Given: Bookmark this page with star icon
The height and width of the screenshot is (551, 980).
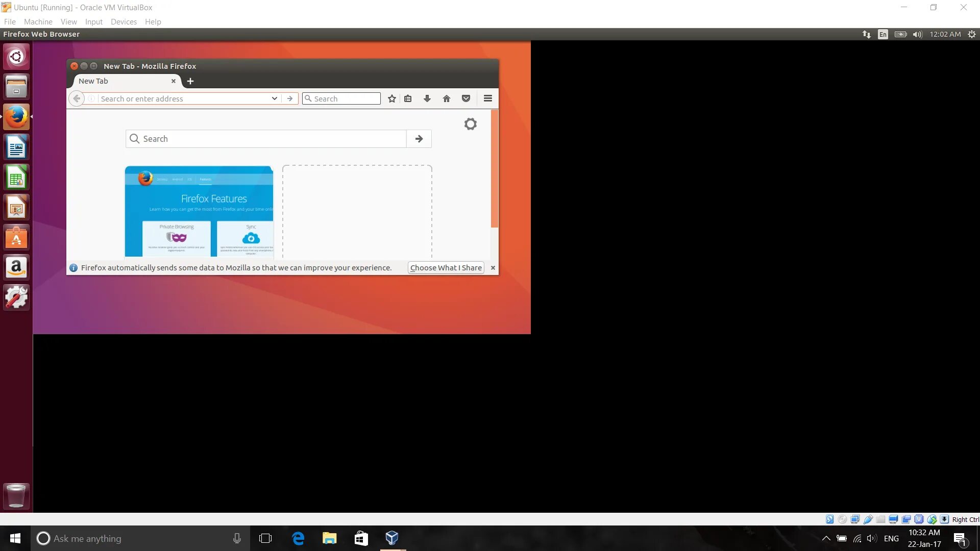Looking at the screenshot, I should (x=392, y=98).
